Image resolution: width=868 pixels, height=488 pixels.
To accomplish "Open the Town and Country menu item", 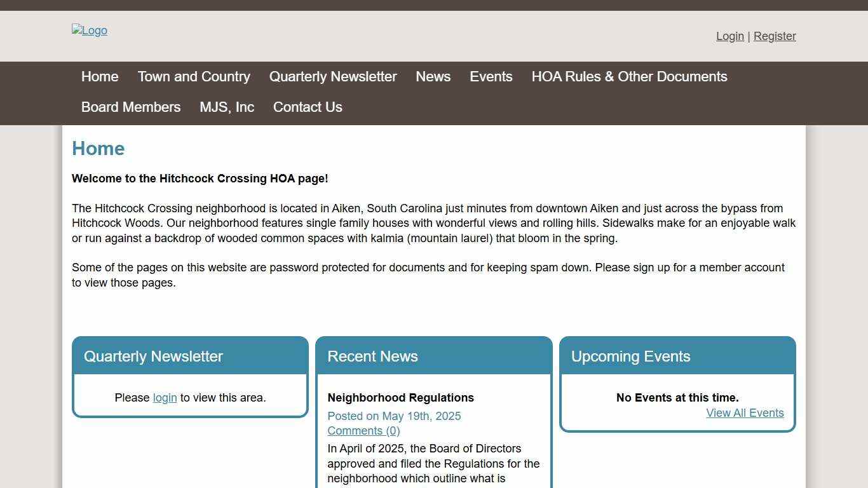I will (x=194, y=77).
